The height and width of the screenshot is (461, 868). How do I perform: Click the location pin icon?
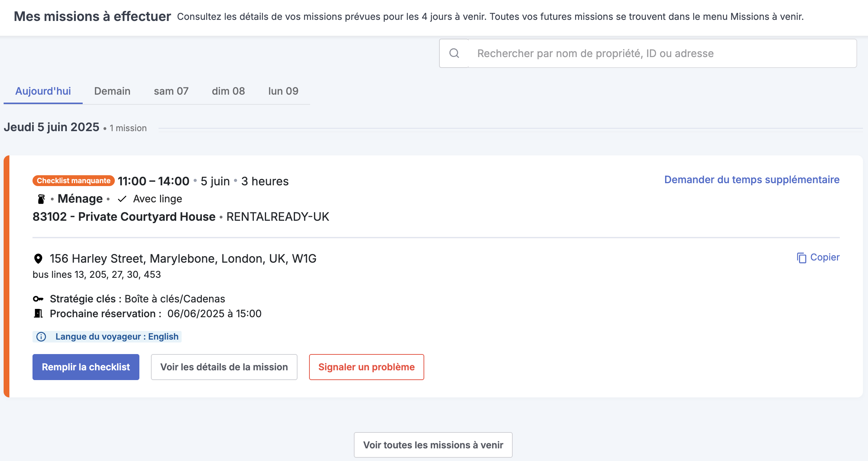point(38,259)
